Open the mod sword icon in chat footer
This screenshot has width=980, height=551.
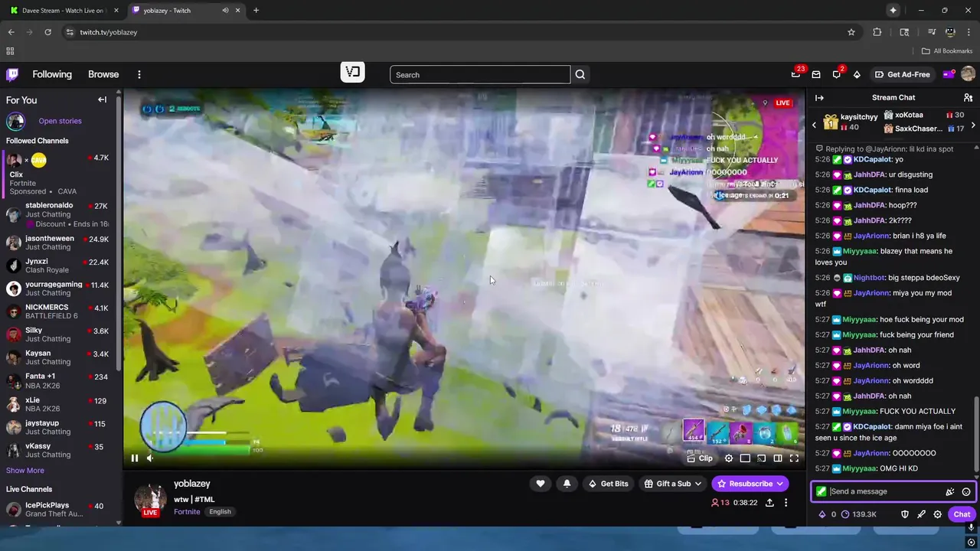click(x=921, y=514)
